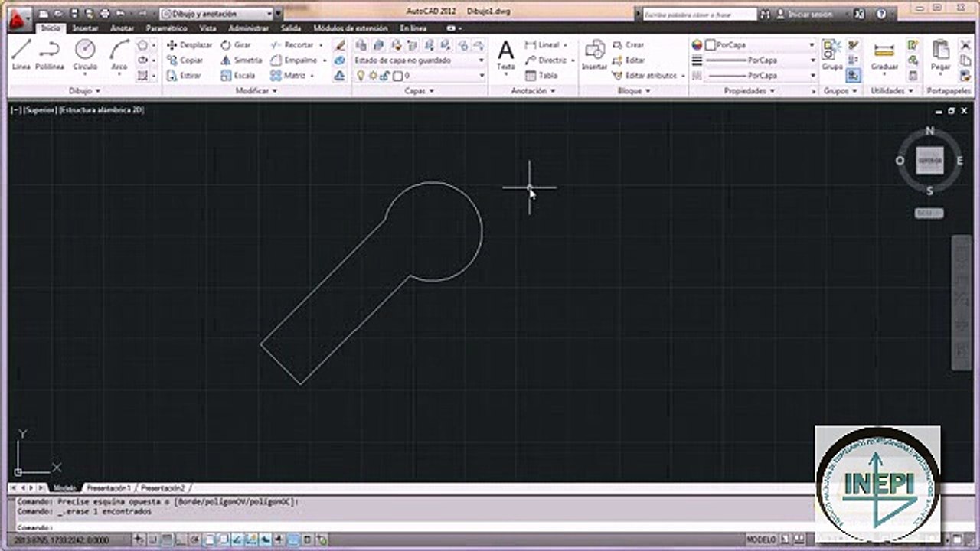Open the Estado de capa no guardado dropdown
This screenshot has width=980, height=551.
tap(420, 60)
